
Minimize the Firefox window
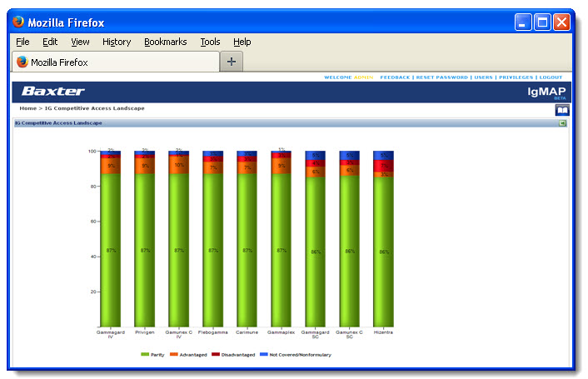tap(523, 22)
